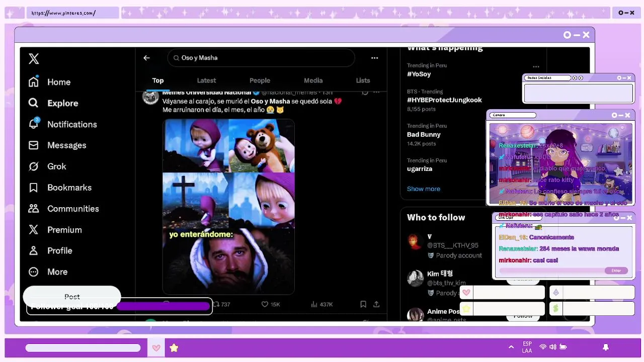Click the Redes Sociales title field
Viewport: 644px width, 362px height.
click(x=548, y=78)
